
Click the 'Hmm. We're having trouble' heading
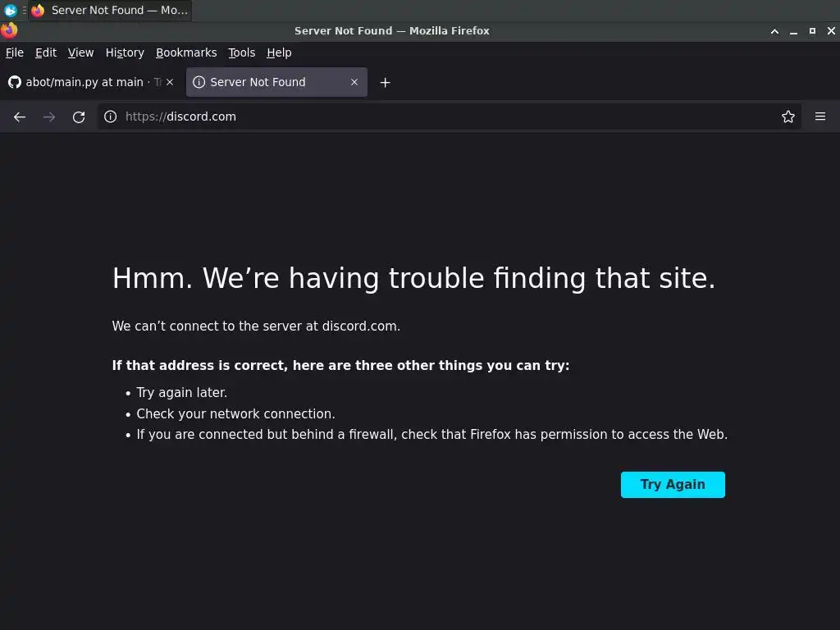(x=413, y=279)
